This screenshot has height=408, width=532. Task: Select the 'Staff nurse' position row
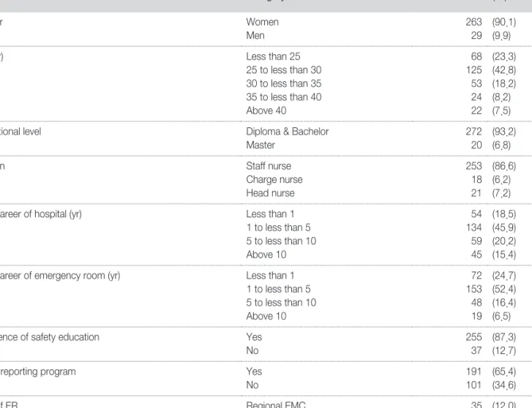(x=269, y=166)
